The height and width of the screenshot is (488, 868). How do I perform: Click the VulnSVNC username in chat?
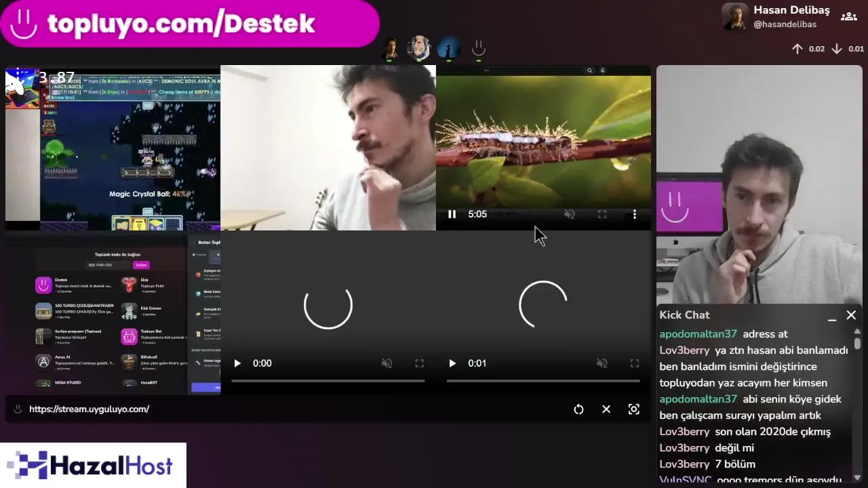pos(686,480)
